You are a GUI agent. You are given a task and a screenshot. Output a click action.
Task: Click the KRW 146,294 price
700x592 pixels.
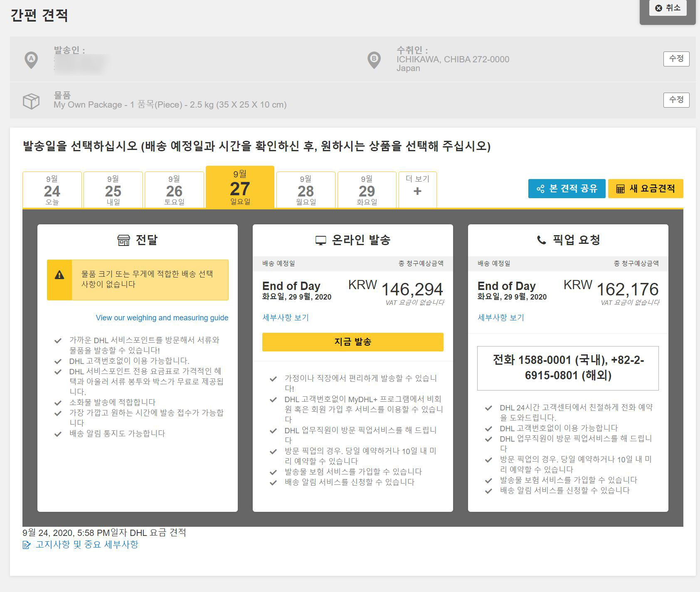(x=396, y=289)
